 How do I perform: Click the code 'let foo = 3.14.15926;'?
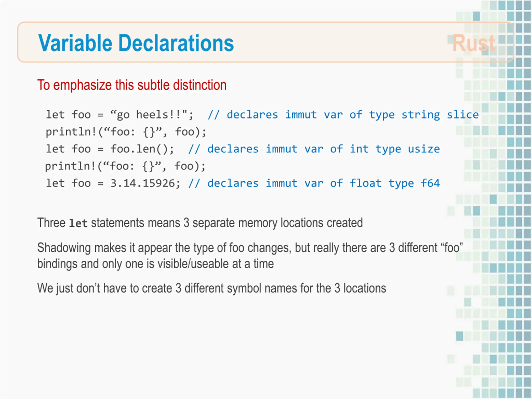click(x=113, y=183)
